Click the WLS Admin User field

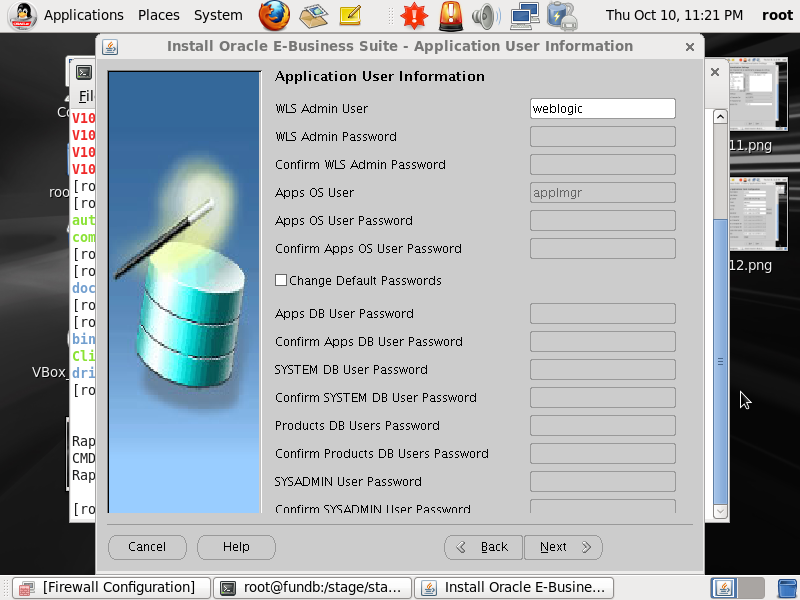pyautogui.click(x=603, y=109)
